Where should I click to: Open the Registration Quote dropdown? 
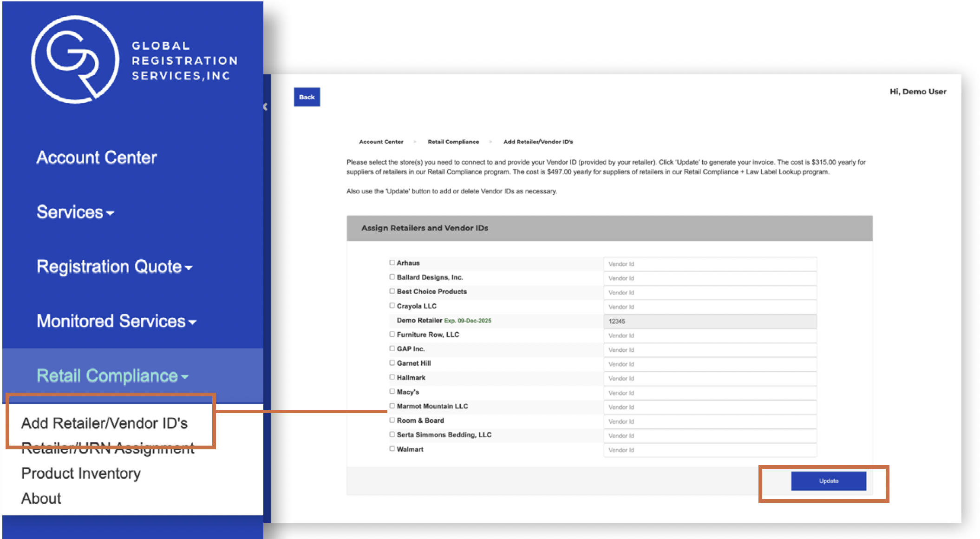[114, 267]
